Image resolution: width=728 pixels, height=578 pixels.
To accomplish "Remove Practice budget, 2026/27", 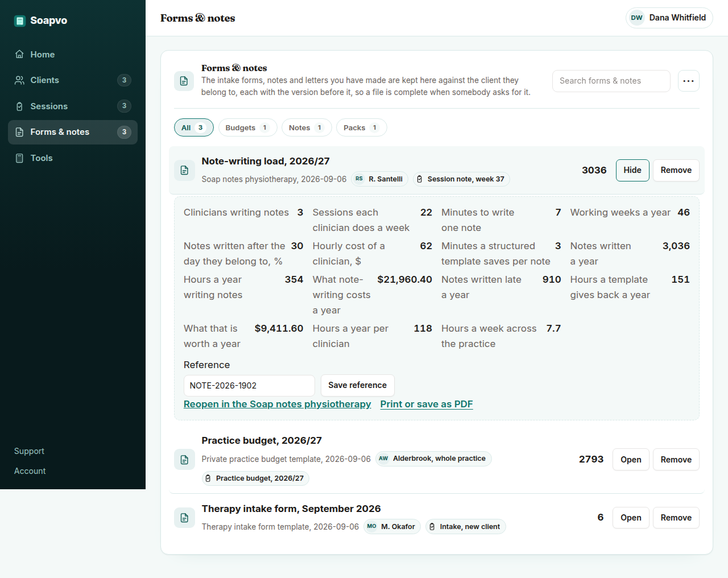I will point(676,460).
